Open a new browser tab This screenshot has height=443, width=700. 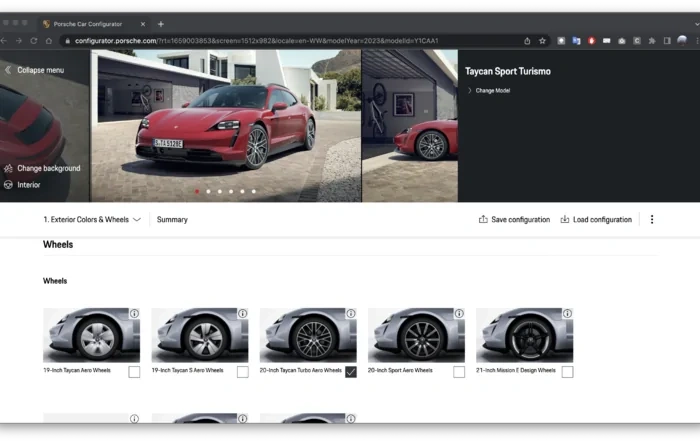click(x=161, y=24)
